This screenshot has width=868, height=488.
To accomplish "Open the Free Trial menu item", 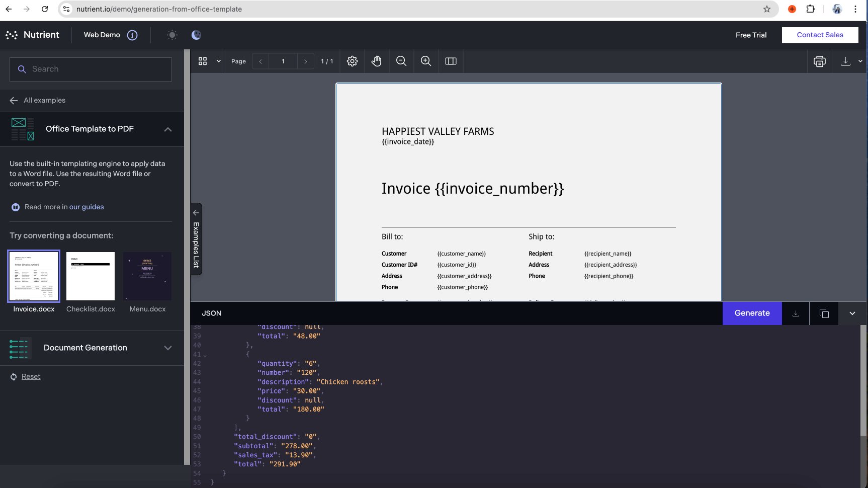I will coord(751,35).
